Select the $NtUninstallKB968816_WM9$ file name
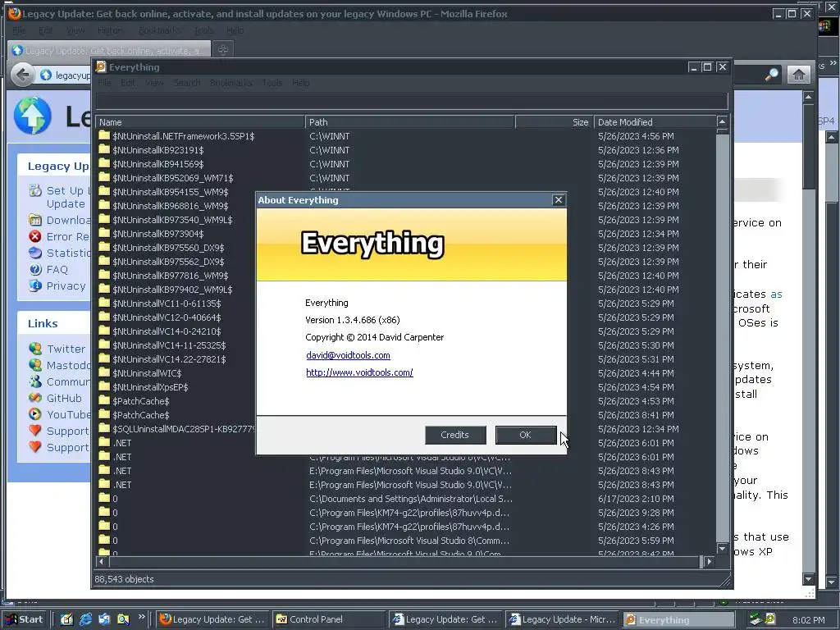This screenshot has height=630, width=840. pyautogui.click(x=171, y=206)
